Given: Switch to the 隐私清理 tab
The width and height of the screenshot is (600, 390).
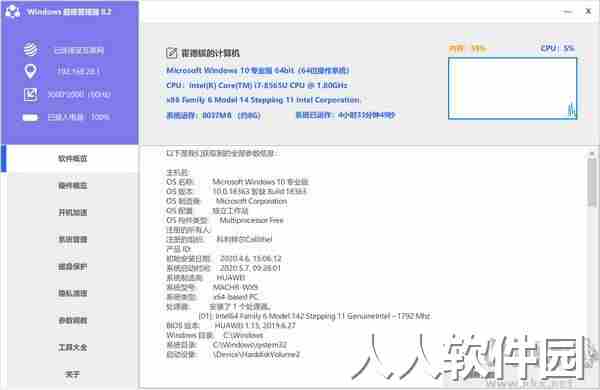Looking at the screenshot, I should pyautogui.click(x=73, y=293).
